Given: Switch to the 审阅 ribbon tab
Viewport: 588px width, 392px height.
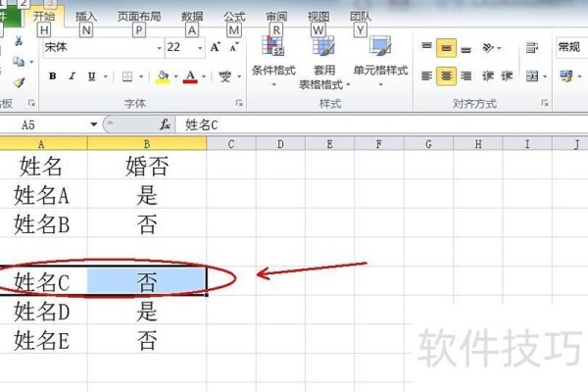Looking at the screenshot, I should pos(276,17).
